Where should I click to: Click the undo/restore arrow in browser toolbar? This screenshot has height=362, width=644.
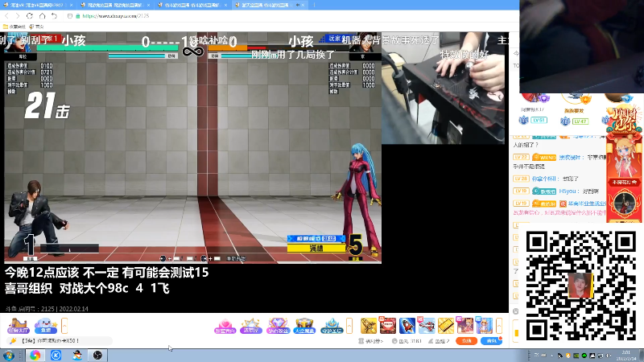click(54, 16)
